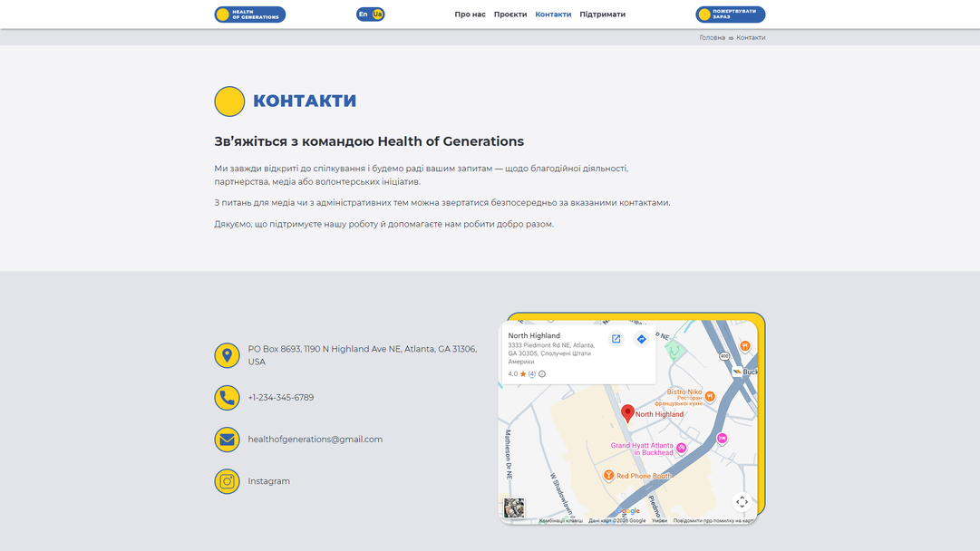Open the 4 reviews link on map card

532,374
